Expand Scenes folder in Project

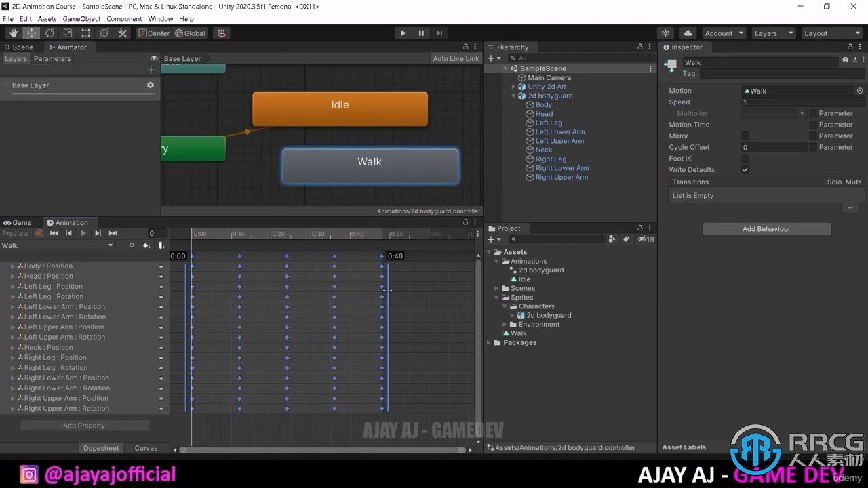(497, 289)
